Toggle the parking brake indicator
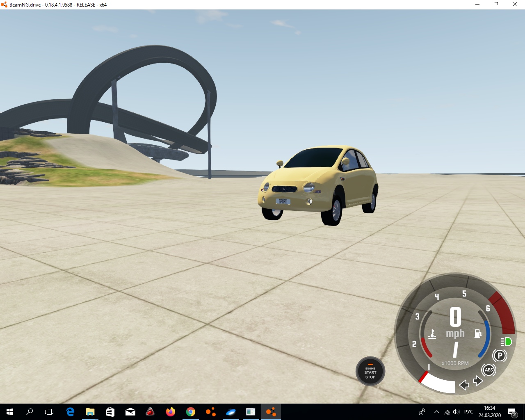The image size is (525, 420). (500, 355)
